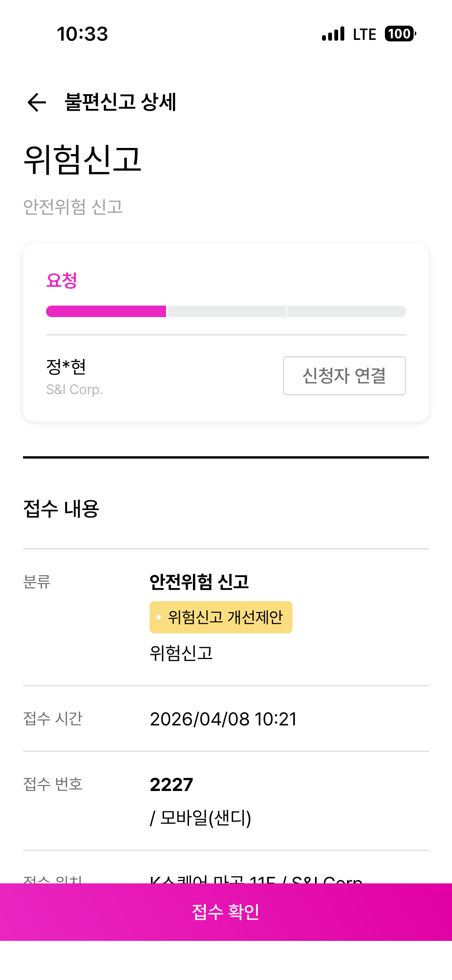Tap the 10:33 clock in status bar
This screenshot has height=980, width=452.
82,34
